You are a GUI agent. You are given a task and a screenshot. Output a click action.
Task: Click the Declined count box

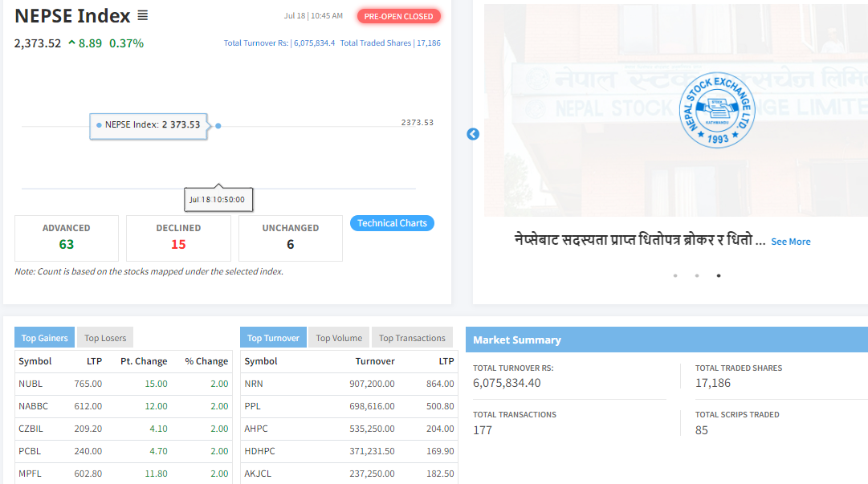click(x=178, y=238)
